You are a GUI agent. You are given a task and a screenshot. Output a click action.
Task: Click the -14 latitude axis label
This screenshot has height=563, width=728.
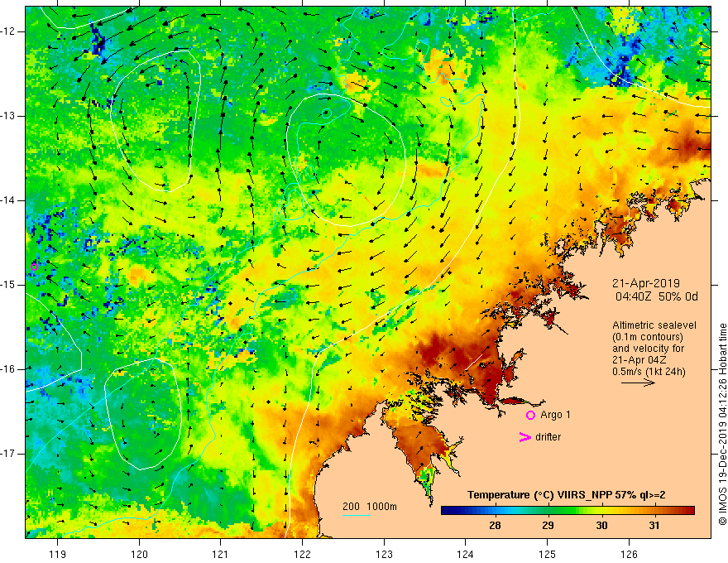[x=8, y=200]
